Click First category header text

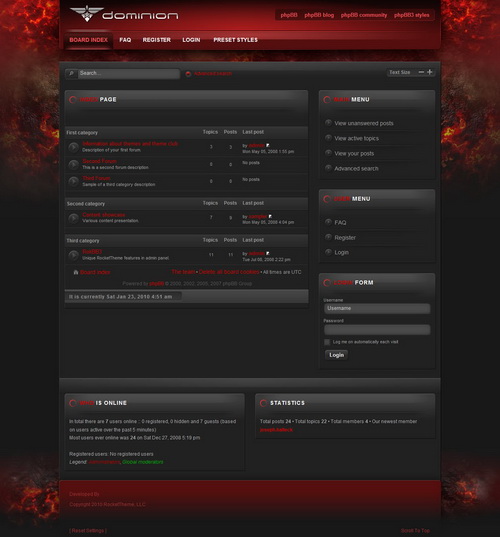click(82, 133)
